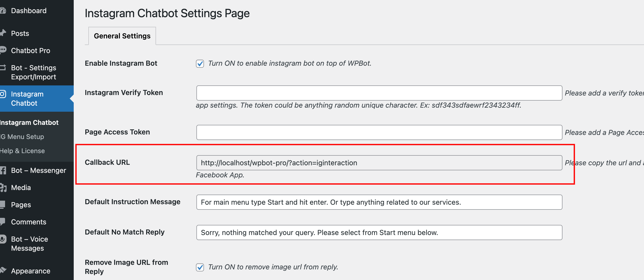The width and height of the screenshot is (644, 280).
Task: Click the Dashboard gauge icon
Action: coord(3,11)
